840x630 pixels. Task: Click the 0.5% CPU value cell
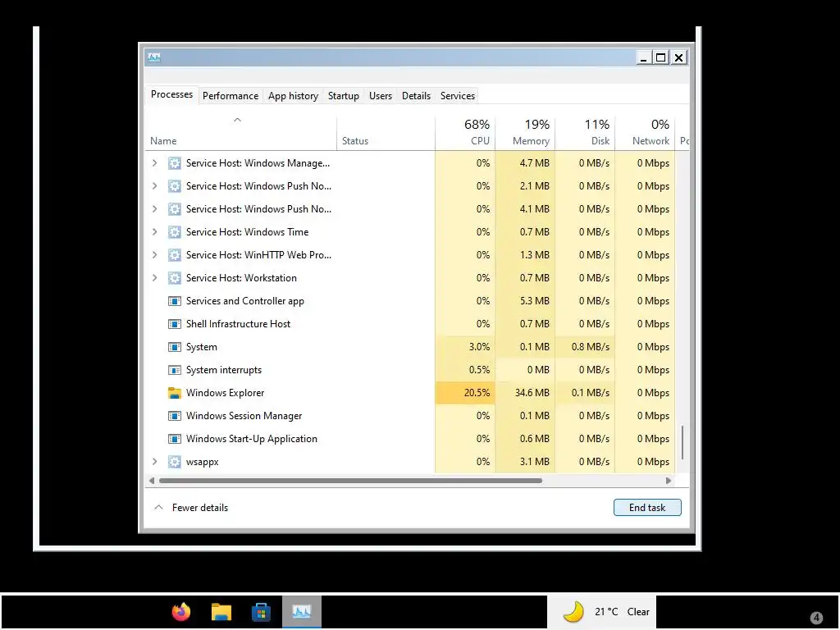coord(466,370)
